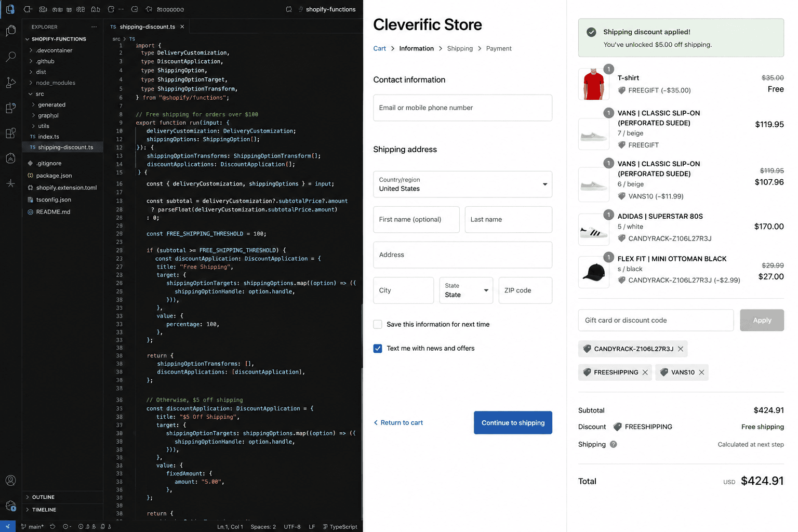Click the star-shaped icon in activity bar

(x=10, y=183)
